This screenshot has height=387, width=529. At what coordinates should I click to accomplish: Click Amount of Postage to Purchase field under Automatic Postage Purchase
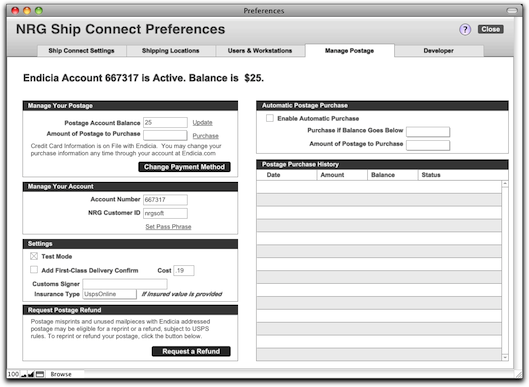click(x=428, y=145)
